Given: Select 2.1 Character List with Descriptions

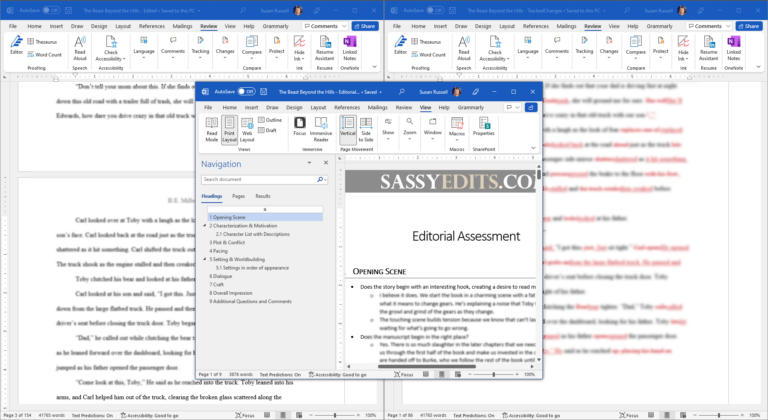Looking at the screenshot, I should 252,234.
